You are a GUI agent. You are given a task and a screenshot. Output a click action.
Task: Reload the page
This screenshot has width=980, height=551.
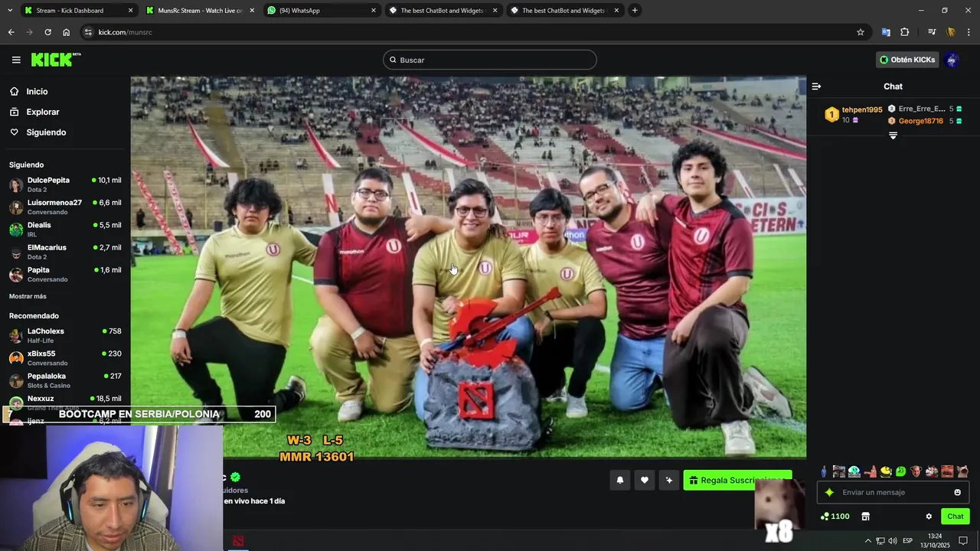tap(47, 32)
